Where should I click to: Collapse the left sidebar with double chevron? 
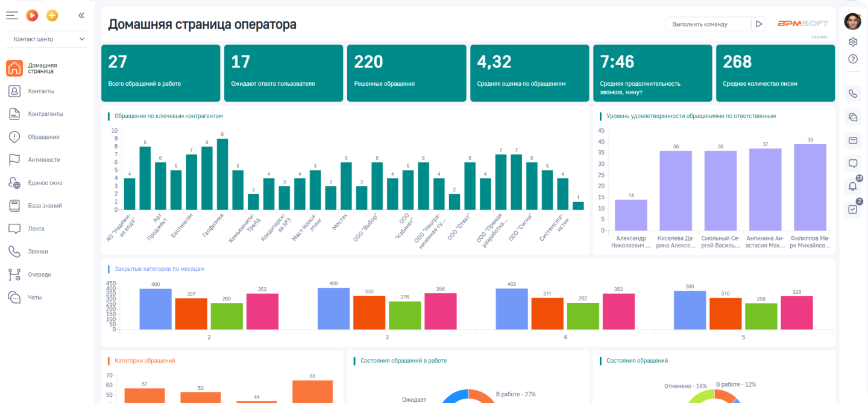click(81, 16)
